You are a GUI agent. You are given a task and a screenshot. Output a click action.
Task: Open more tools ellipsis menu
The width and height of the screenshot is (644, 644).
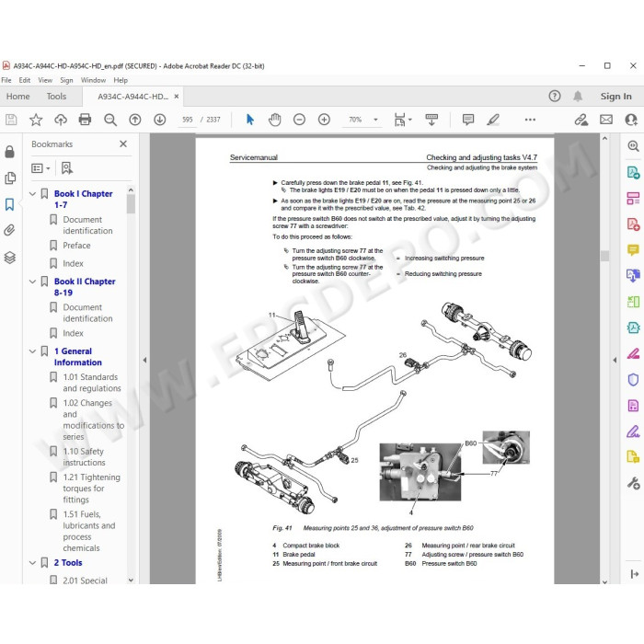coord(530,120)
